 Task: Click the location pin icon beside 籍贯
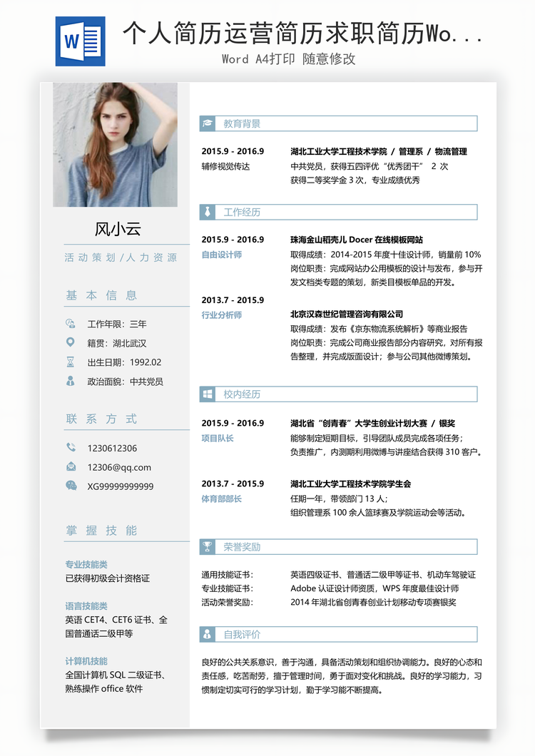(x=71, y=342)
